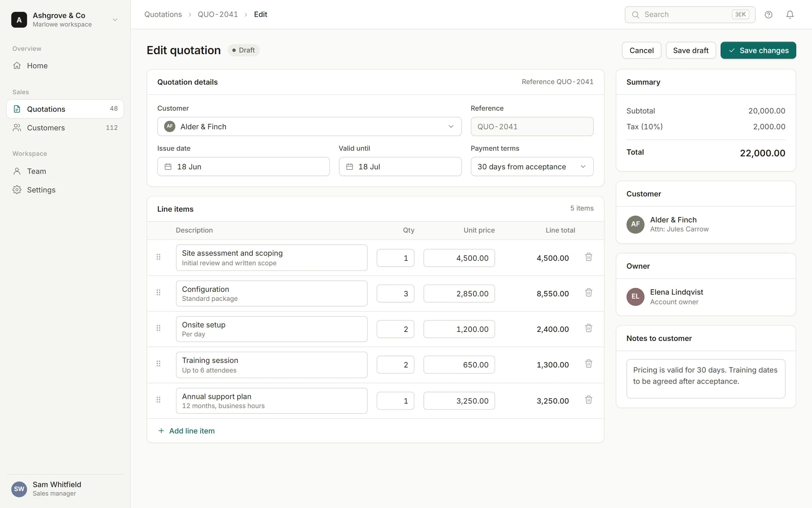Edit the Onsite setup description field
Screen dimensions: 812x508
coord(271,329)
